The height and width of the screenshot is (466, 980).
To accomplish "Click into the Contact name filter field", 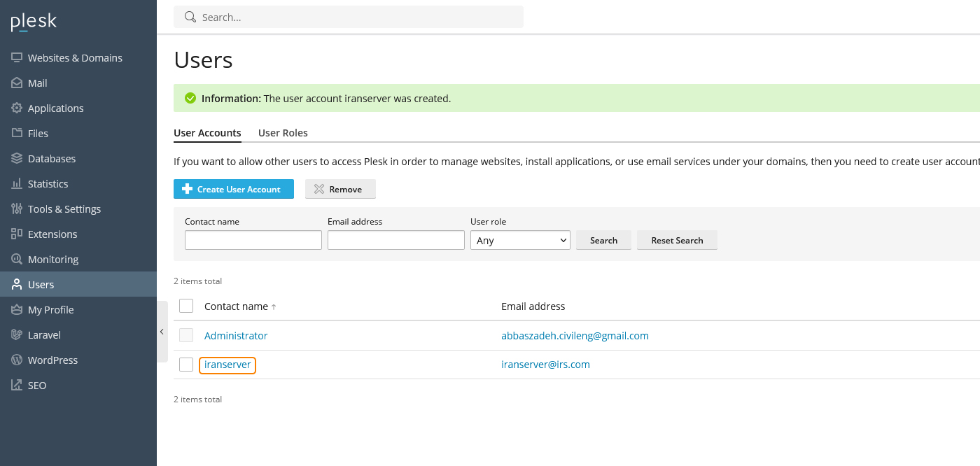I will pos(253,240).
